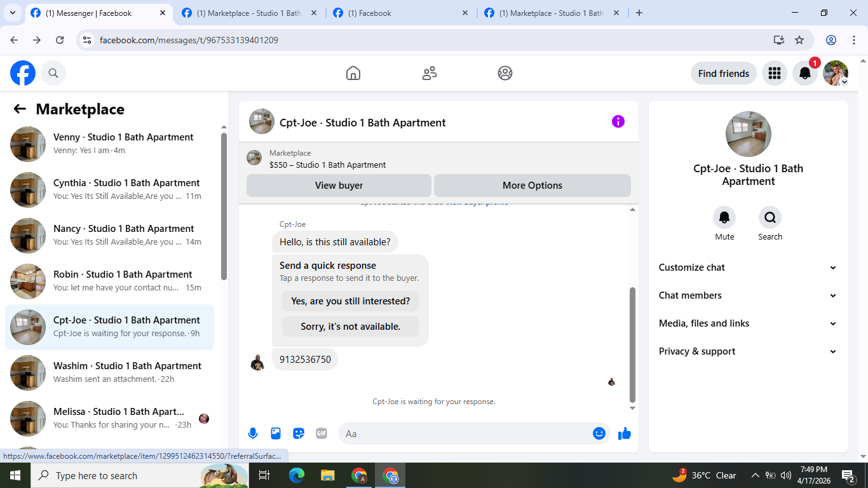Image resolution: width=868 pixels, height=488 pixels.
Task: Open the Friends icon in top navigation
Action: coord(430,73)
